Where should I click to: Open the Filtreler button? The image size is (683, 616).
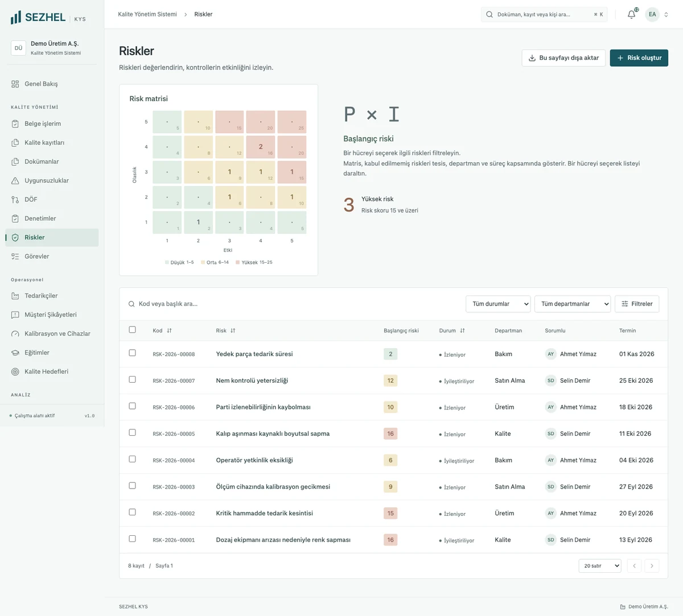click(x=637, y=304)
